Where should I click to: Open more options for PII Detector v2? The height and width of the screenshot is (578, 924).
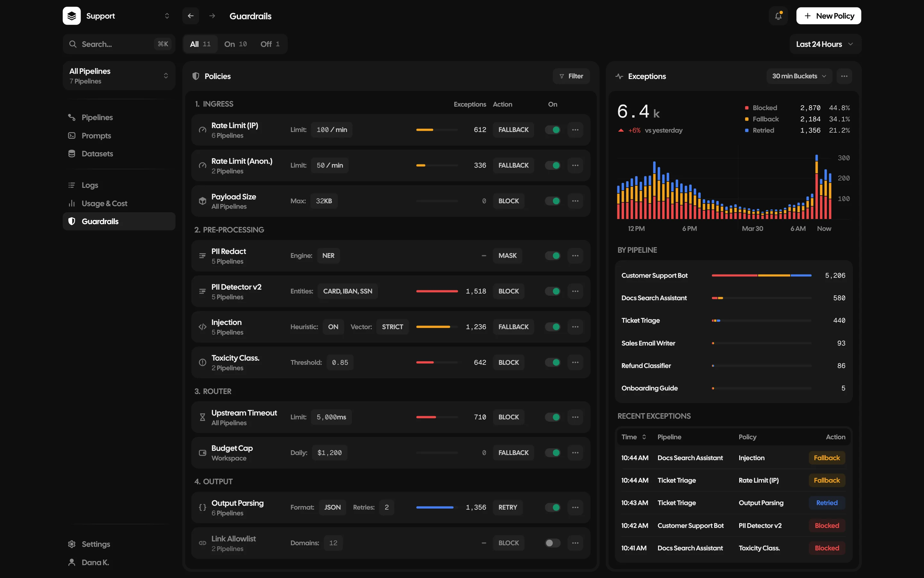coord(575,291)
